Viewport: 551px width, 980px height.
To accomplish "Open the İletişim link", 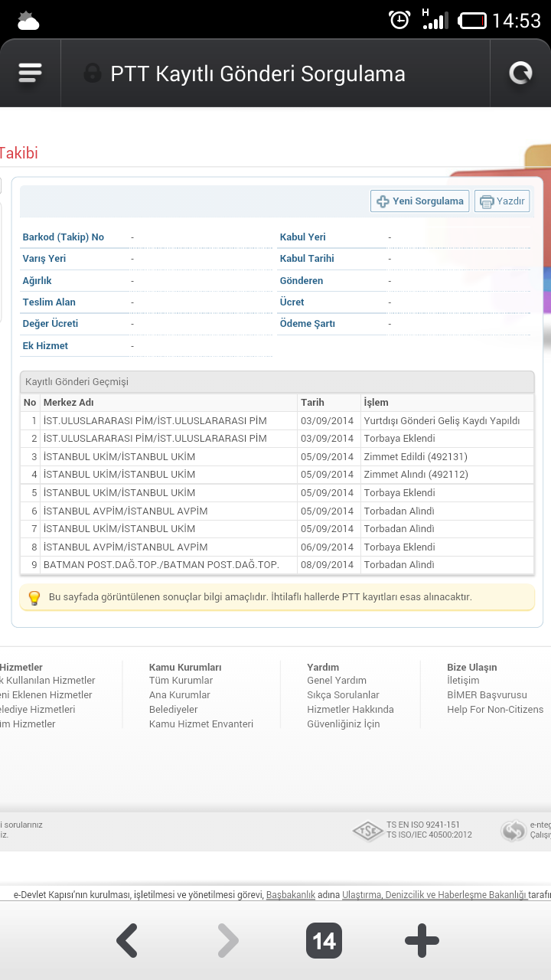I will coord(463,680).
